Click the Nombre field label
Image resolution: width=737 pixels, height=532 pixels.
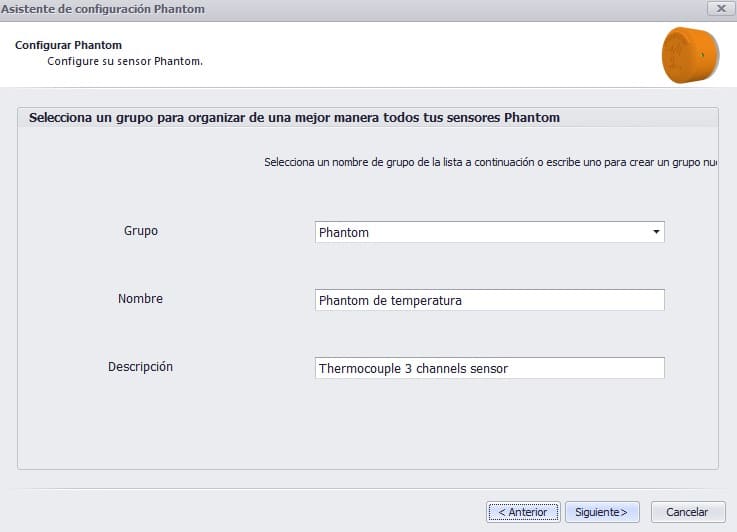[x=140, y=299]
